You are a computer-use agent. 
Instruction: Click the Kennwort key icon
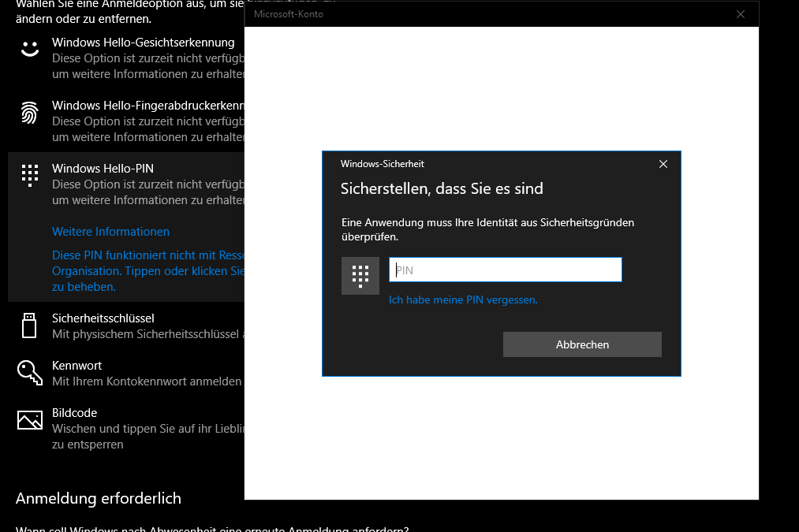[x=29, y=373]
